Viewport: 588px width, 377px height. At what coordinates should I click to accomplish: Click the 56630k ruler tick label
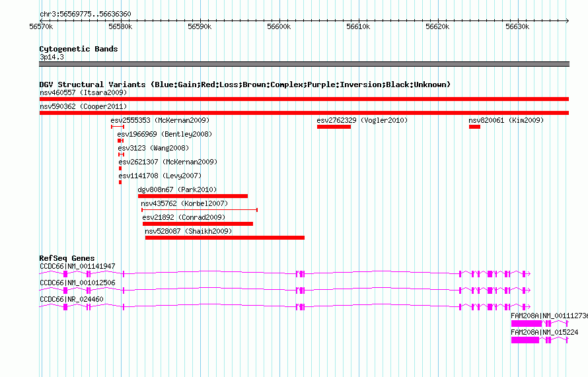(x=517, y=26)
